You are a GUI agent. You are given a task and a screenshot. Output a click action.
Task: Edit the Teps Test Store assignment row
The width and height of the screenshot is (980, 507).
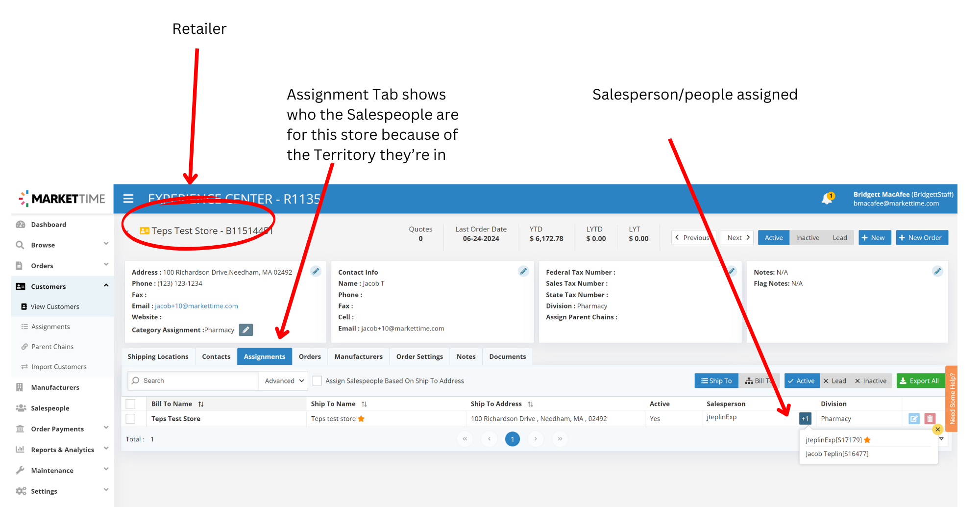pos(914,418)
